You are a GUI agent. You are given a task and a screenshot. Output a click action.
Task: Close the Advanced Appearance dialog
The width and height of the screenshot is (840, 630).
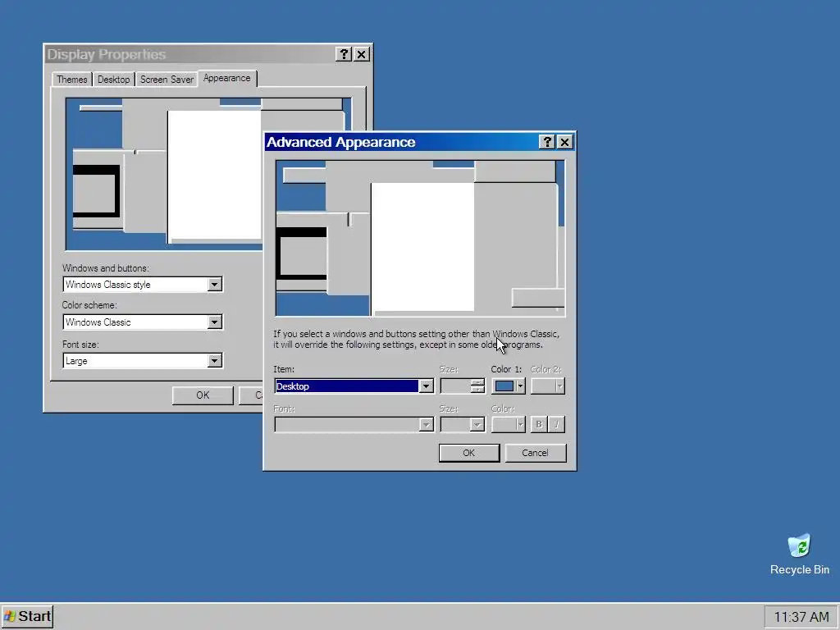[x=564, y=142]
